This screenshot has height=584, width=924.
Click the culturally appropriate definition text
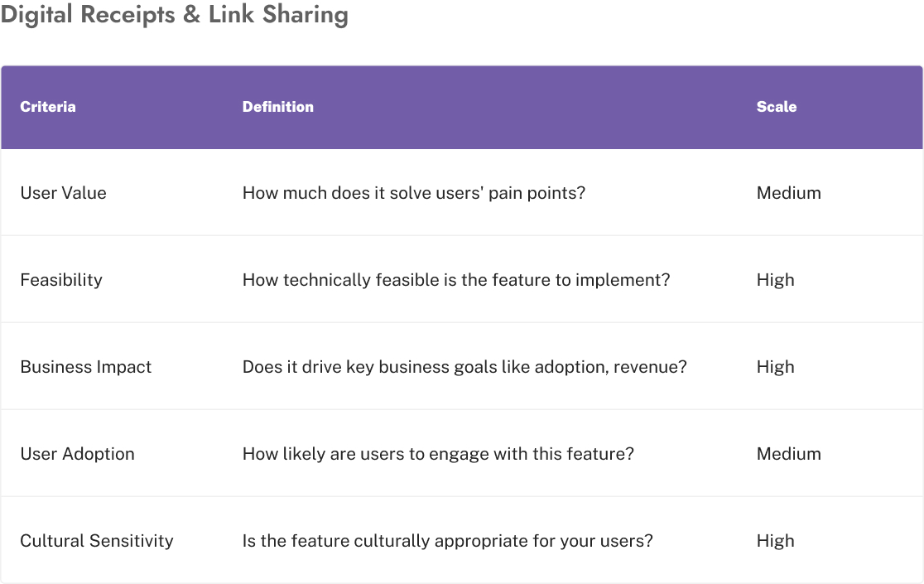(x=448, y=541)
